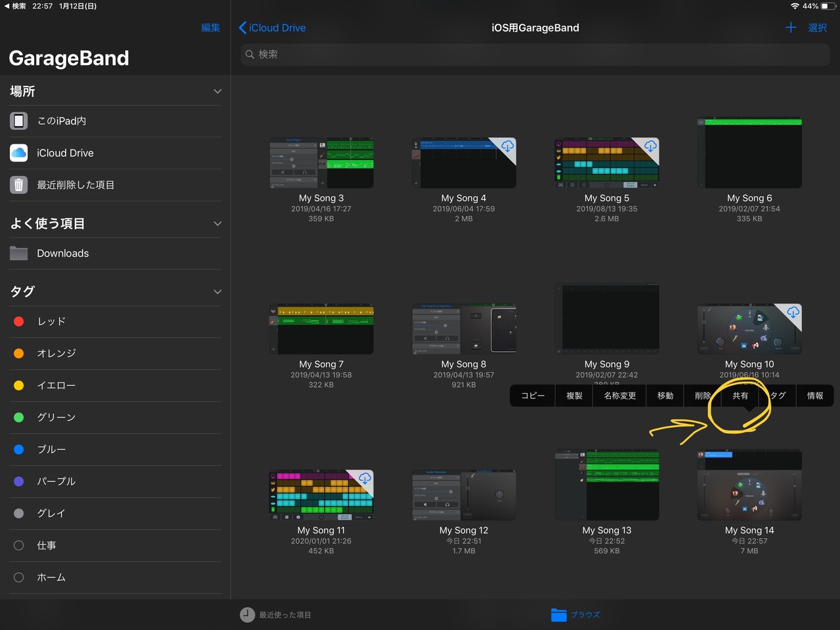The width and height of the screenshot is (840, 630).
Task: Select the gray tag dot
Action: pos(19,513)
